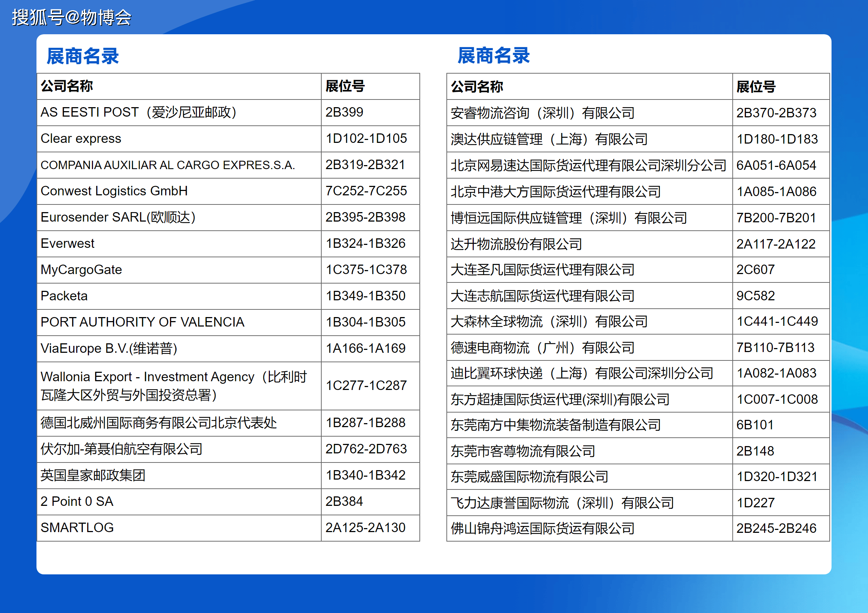Click the right table's 展商名录 heading

[x=493, y=56]
